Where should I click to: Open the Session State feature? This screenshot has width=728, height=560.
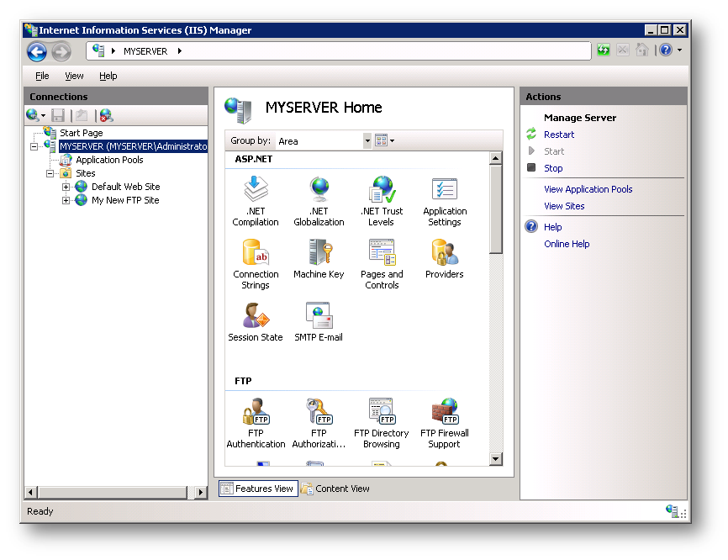256,321
